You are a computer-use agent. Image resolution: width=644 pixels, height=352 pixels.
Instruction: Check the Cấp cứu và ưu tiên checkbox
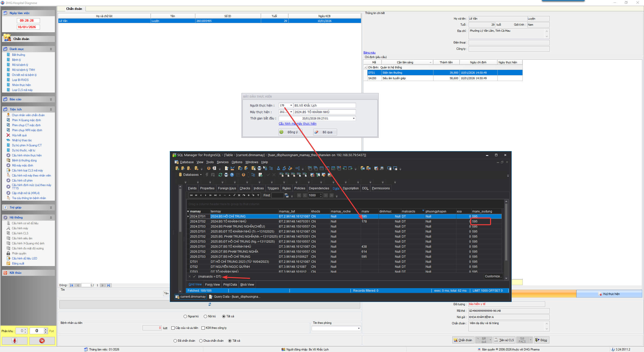point(173,328)
